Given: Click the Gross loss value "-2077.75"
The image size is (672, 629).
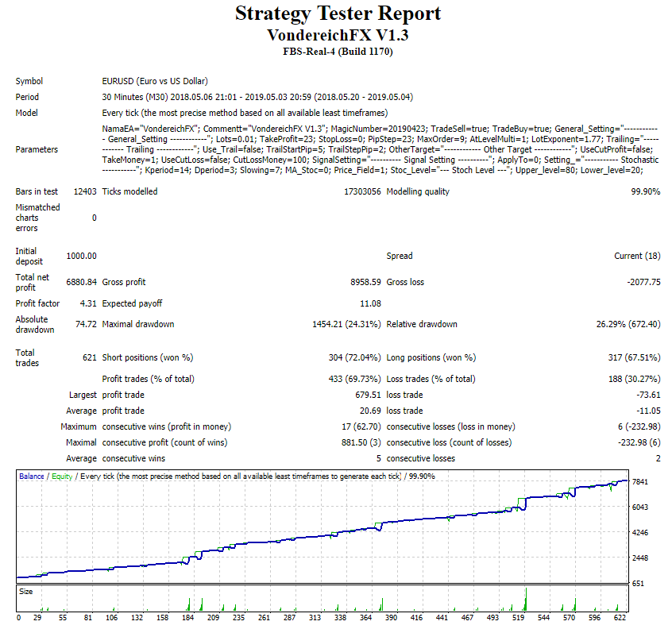Looking at the screenshot, I should [x=643, y=282].
